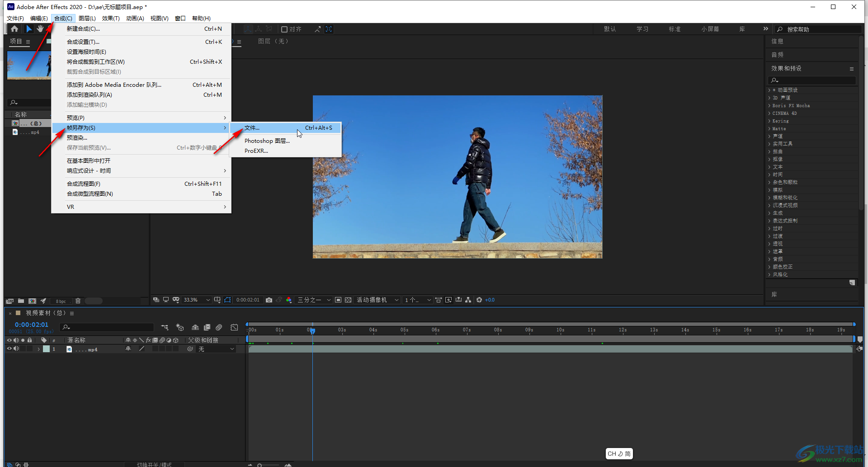Click the effects and presets search field
This screenshot has height=467, width=868.
(x=812, y=80)
